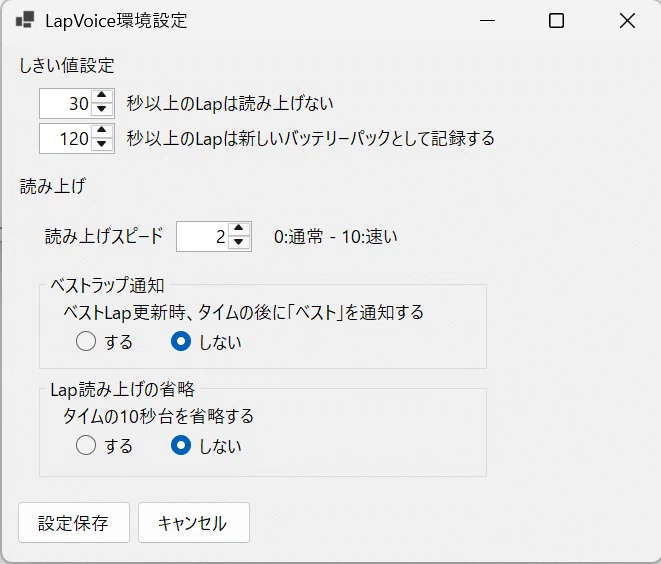
Task: Raise the 読み上げスピード value by one
Action: coord(239,229)
